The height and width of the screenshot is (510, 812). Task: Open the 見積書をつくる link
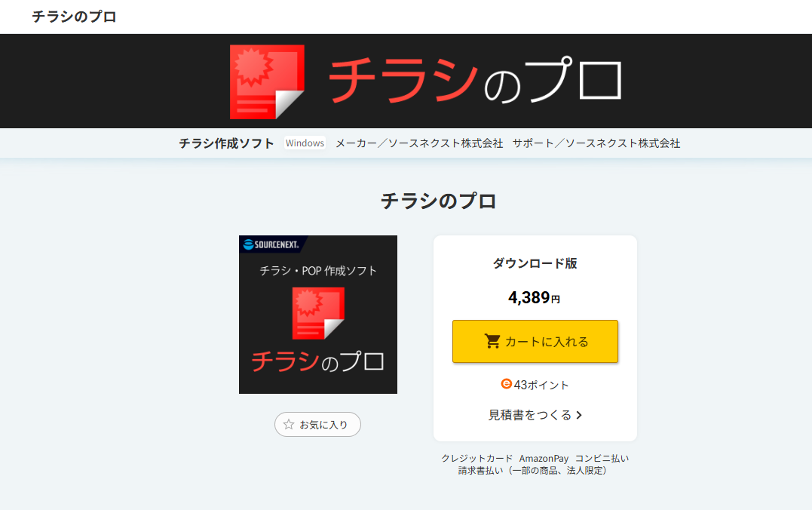(535, 415)
